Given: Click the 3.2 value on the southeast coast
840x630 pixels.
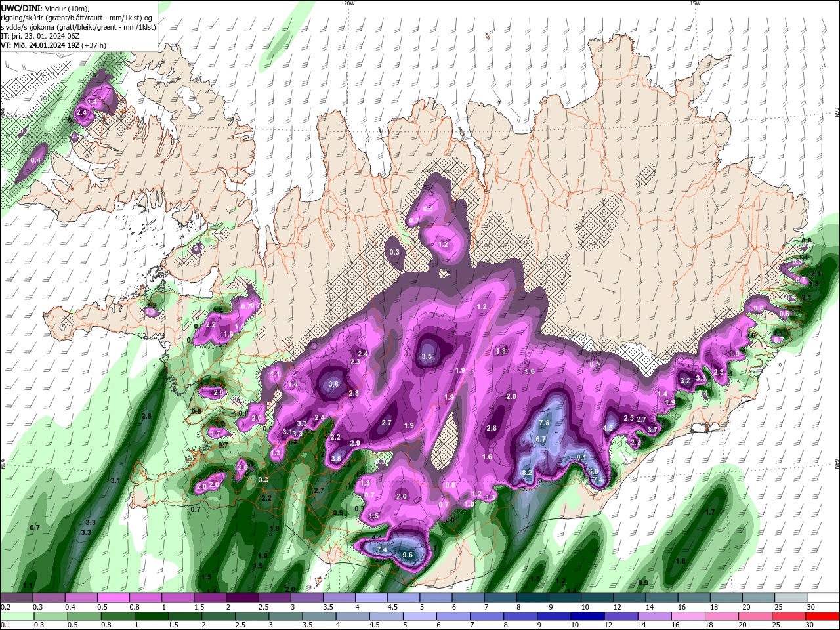Looking at the screenshot, I should pyautogui.click(x=685, y=381).
